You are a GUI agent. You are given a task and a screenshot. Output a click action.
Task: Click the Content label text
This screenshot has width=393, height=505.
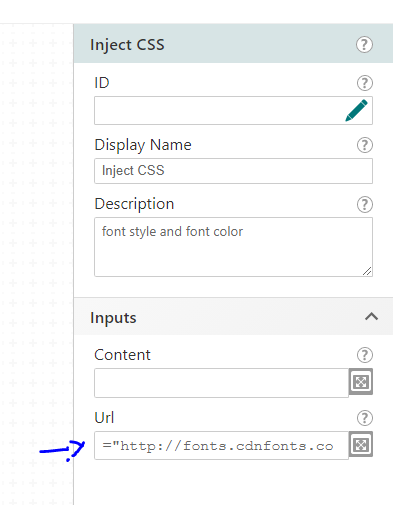click(122, 355)
